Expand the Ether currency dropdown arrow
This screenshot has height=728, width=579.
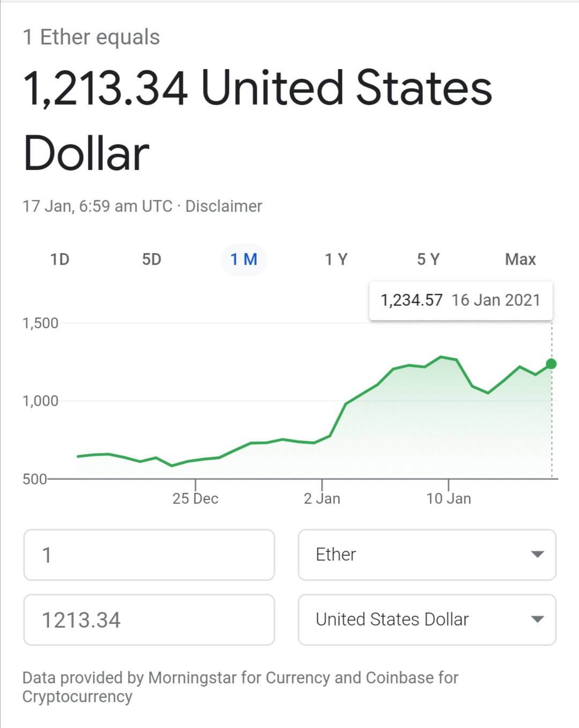[537, 554]
